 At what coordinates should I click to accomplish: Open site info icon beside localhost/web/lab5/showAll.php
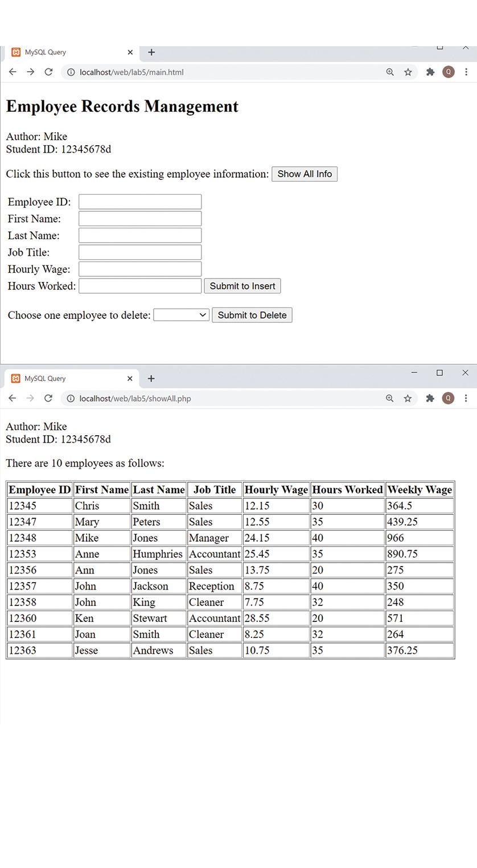[x=71, y=399]
